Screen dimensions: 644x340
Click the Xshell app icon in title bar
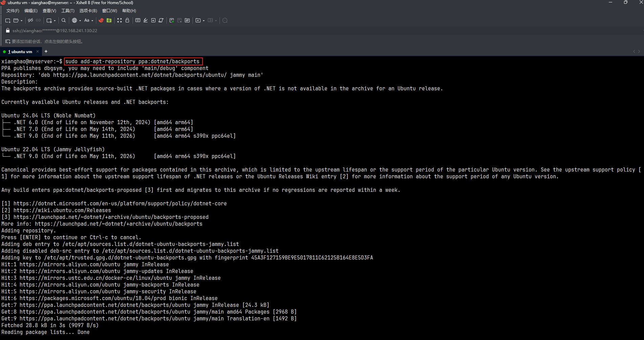pos(3,3)
